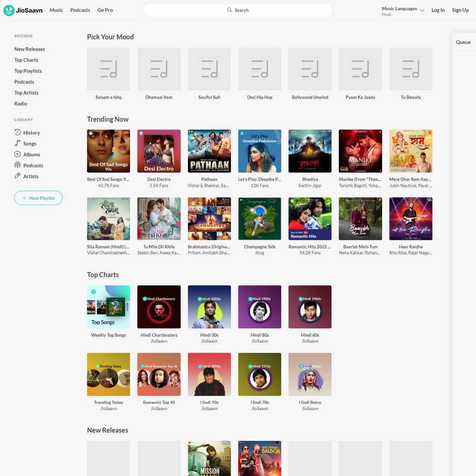This screenshot has width=476, height=476.
Task: Open Let's Play Deepika Padukone cover
Action: tap(259, 151)
